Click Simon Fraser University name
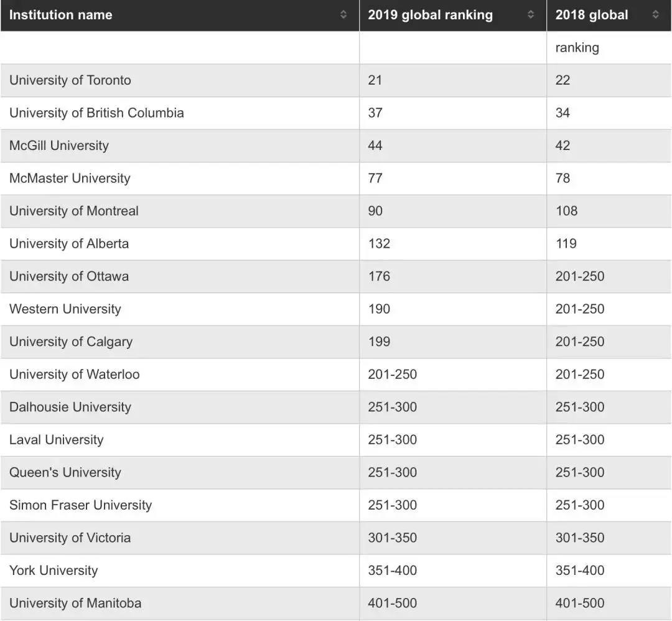This screenshot has height=621, width=672. pyautogui.click(x=80, y=505)
